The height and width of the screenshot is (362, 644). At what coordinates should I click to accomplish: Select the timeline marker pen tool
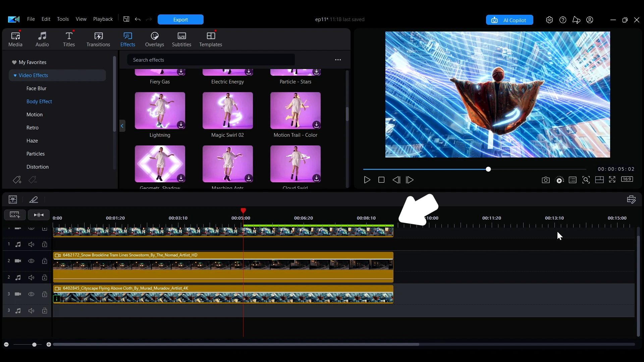(34, 199)
